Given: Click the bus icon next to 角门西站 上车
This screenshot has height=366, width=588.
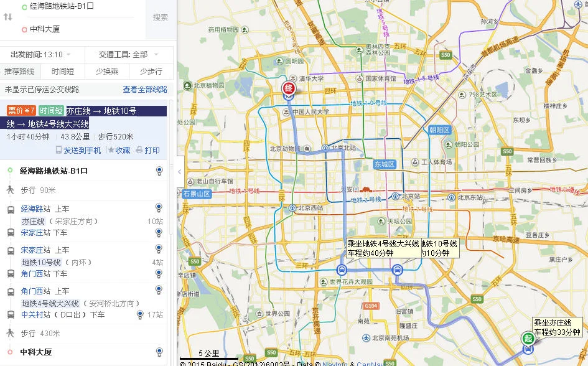Looking at the screenshot, I should tap(11, 290).
